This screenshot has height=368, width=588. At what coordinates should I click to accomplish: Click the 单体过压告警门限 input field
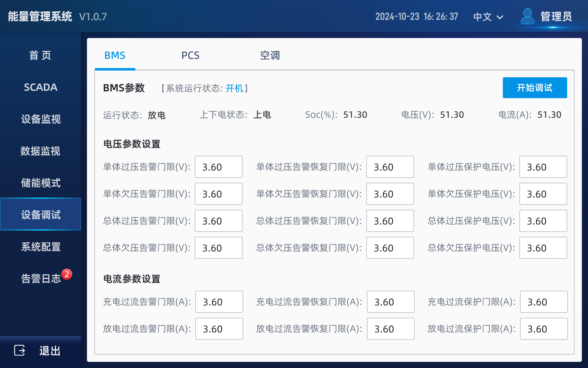click(218, 167)
